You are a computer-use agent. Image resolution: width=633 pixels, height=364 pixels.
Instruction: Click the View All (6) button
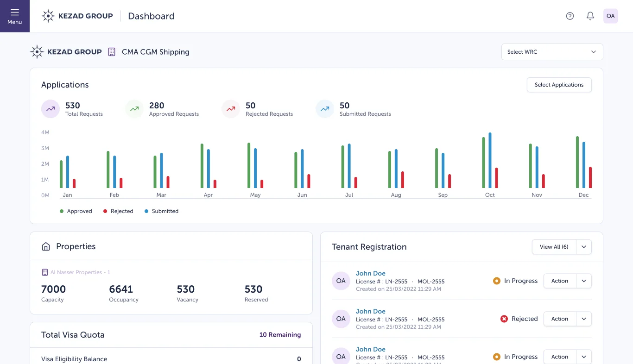coord(554,247)
